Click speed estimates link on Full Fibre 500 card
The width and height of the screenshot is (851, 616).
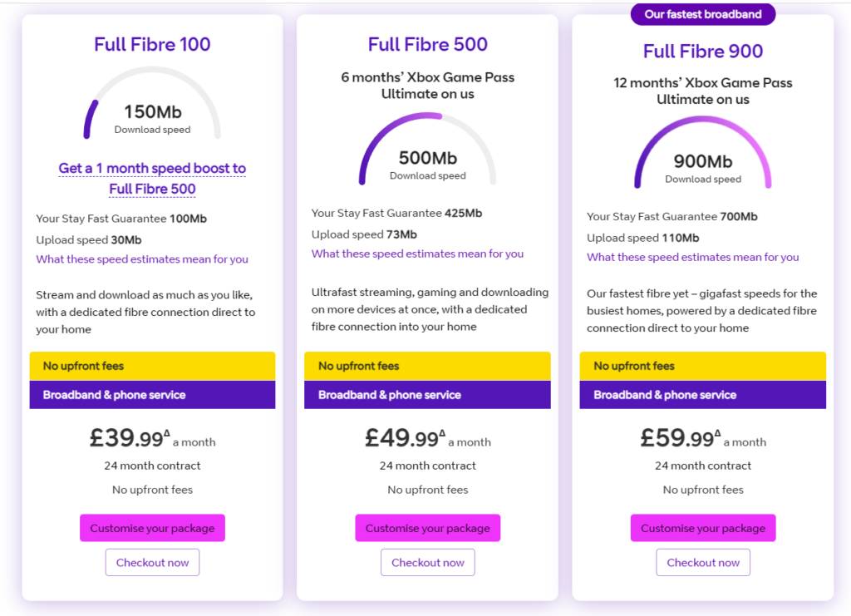tap(416, 254)
